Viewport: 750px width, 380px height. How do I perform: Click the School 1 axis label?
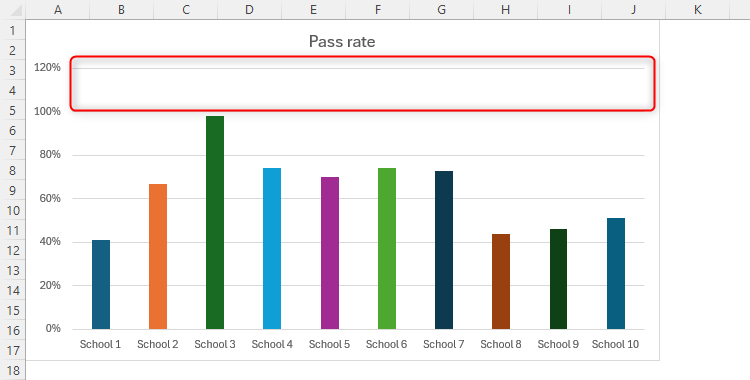pos(100,344)
